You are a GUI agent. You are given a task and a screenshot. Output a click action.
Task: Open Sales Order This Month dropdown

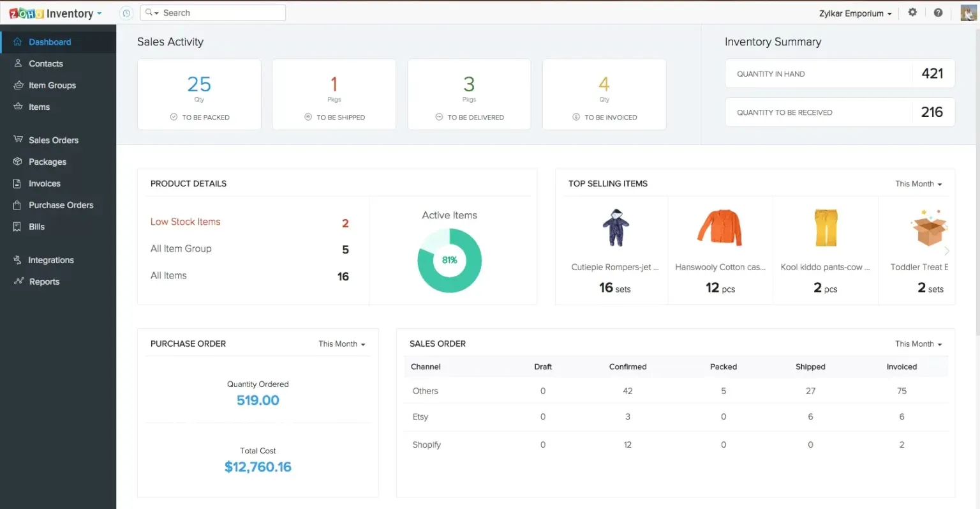[x=918, y=344]
